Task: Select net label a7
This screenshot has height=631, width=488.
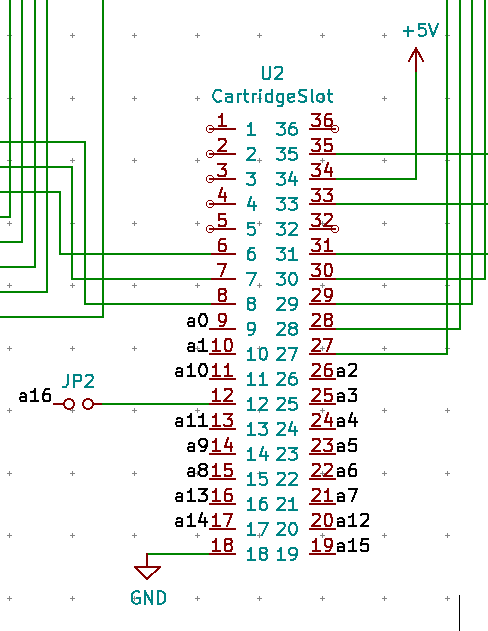Action: click(x=347, y=496)
